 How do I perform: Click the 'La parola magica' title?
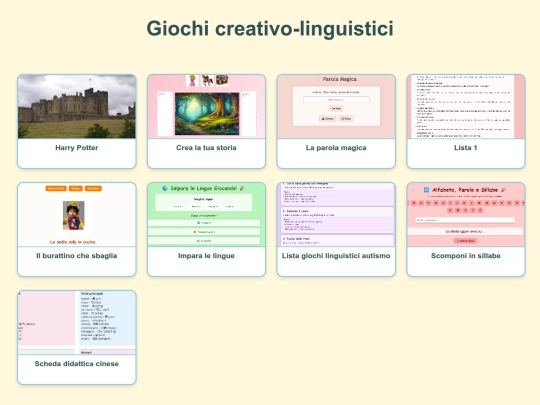tap(336, 148)
